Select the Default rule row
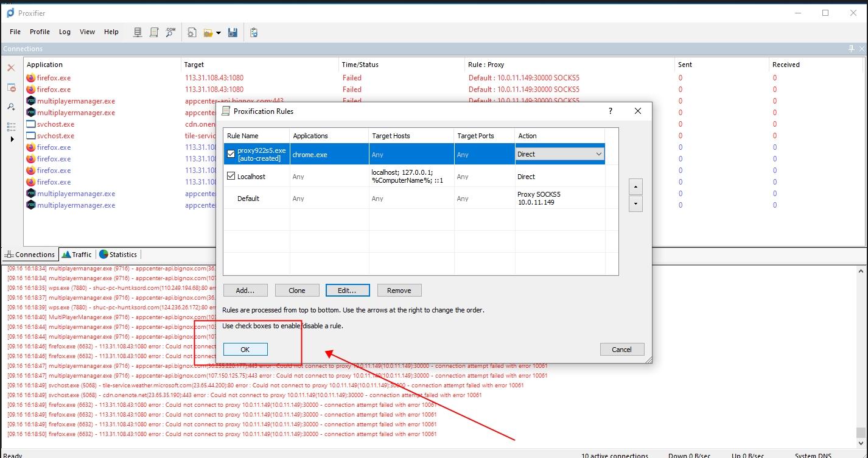The image size is (868, 458). 248,199
